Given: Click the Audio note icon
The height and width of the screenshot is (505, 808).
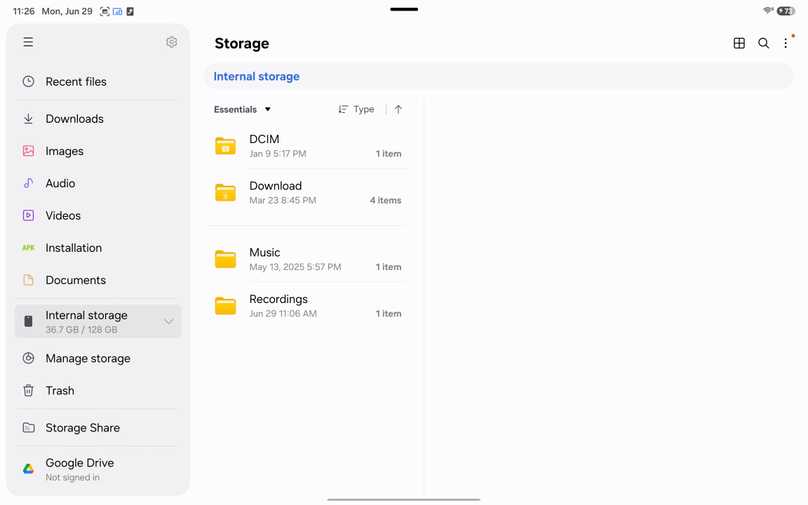Looking at the screenshot, I should pyautogui.click(x=28, y=183).
